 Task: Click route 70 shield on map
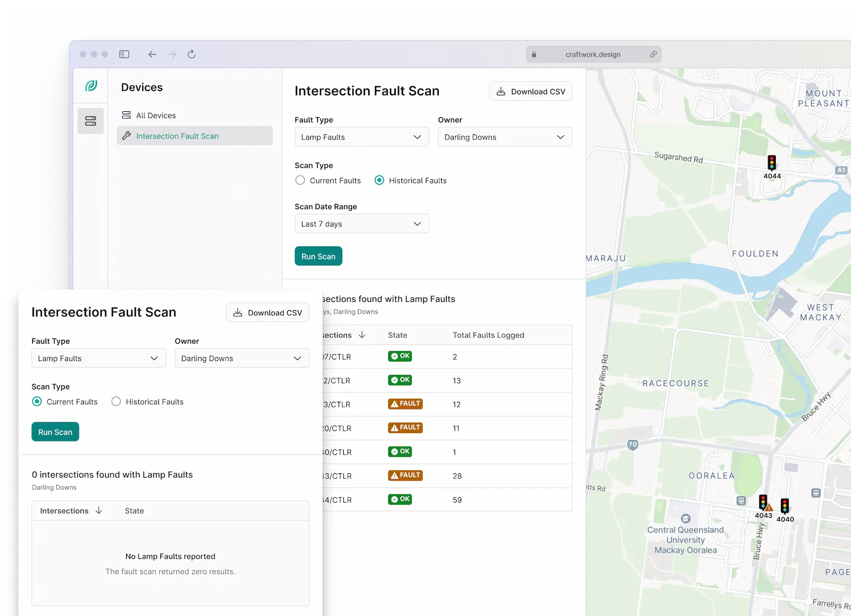632,444
